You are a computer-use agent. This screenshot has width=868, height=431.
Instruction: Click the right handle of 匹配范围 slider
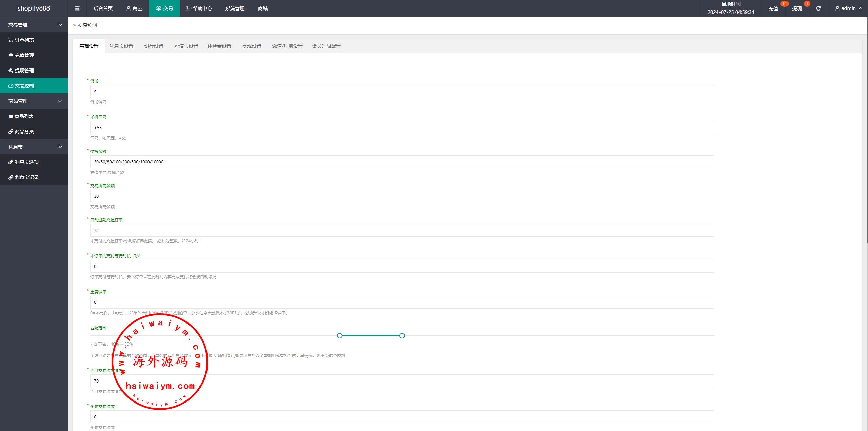coord(402,336)
